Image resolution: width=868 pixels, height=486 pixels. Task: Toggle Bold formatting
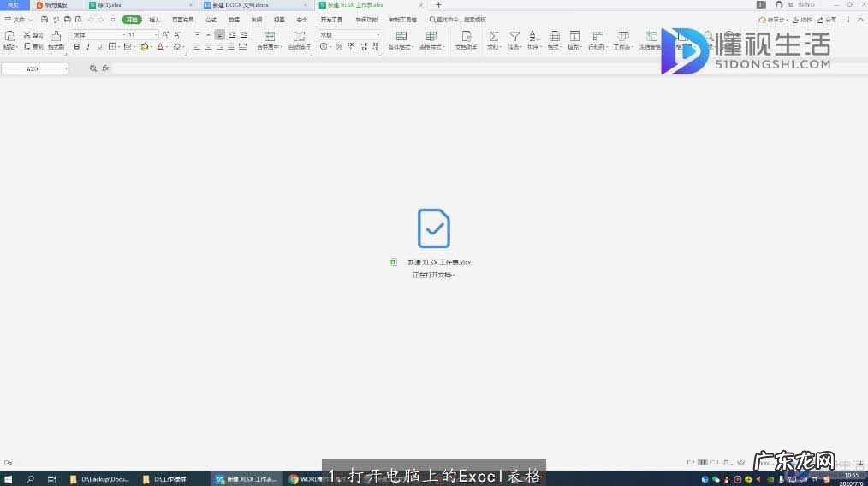coord(76,47)
